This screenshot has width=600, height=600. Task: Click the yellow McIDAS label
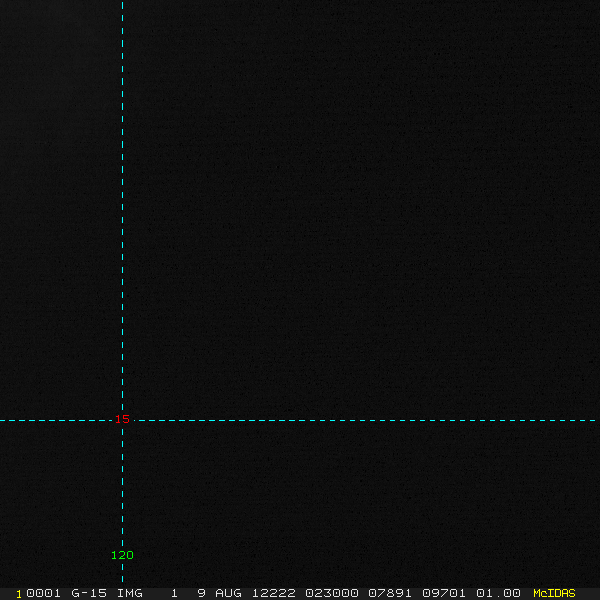click(554, 593)
